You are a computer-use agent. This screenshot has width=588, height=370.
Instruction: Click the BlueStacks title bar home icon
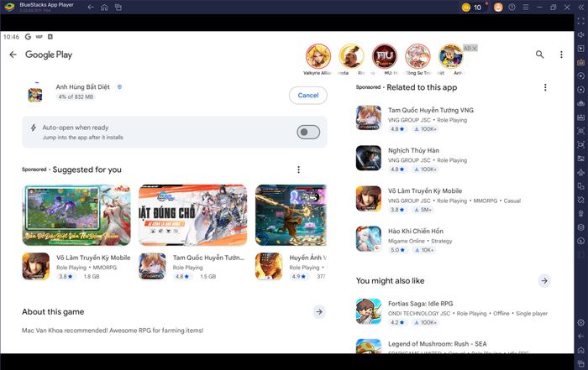[104, 7]
